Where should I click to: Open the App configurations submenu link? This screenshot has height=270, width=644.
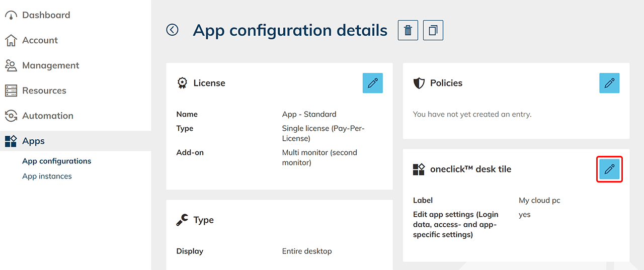pyautogui.click(x=56, y=161)
